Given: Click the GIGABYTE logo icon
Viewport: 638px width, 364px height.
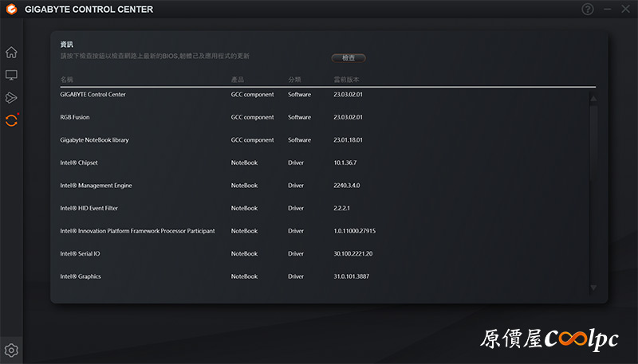Looking at the screenshot, I should tap(12, 9).
